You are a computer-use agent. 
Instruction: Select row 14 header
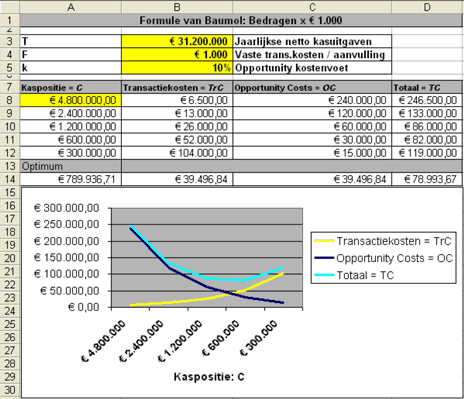tap(10, 179)
